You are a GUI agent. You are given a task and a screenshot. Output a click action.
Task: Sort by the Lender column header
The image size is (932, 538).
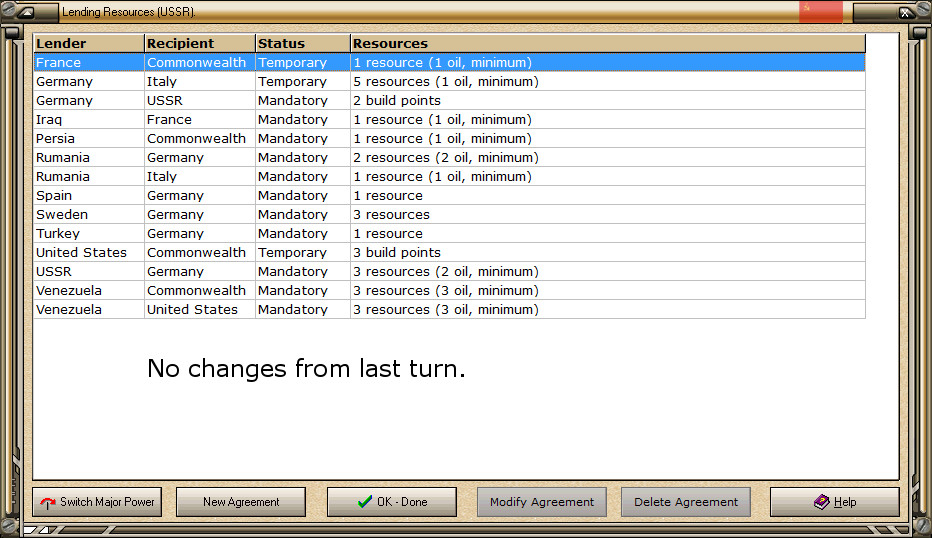point(89,43)
